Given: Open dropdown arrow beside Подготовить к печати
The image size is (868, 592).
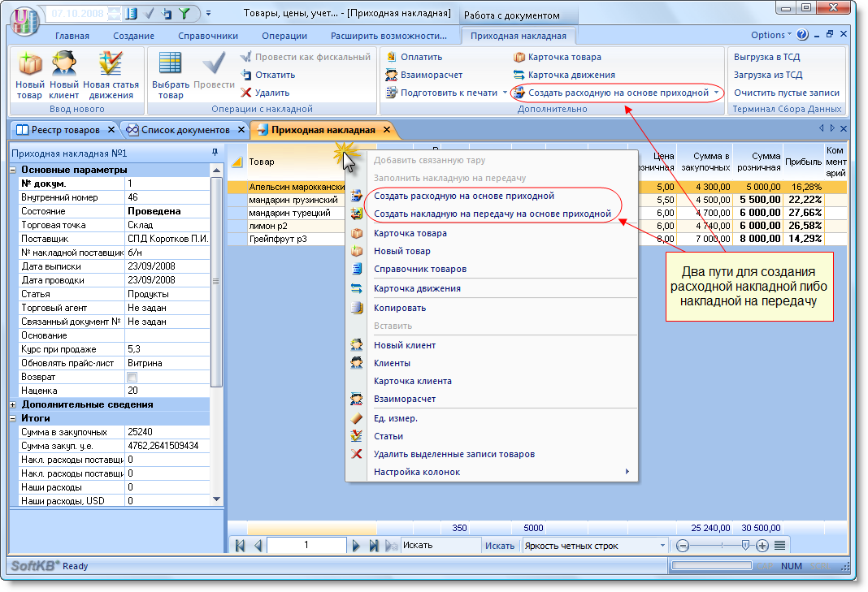Looking at the screenshot, I should pos(505,93).
